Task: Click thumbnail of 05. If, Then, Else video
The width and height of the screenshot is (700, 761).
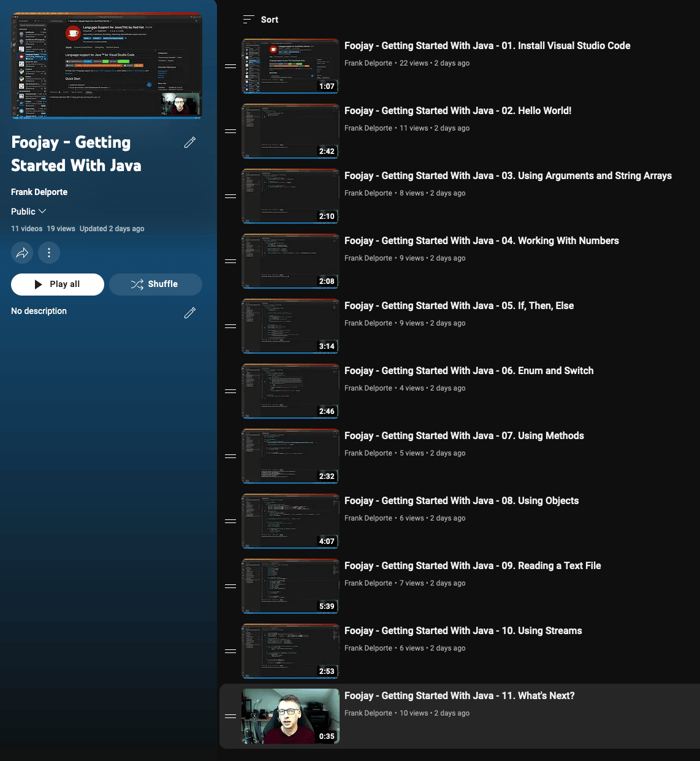Action: [291, 326]
